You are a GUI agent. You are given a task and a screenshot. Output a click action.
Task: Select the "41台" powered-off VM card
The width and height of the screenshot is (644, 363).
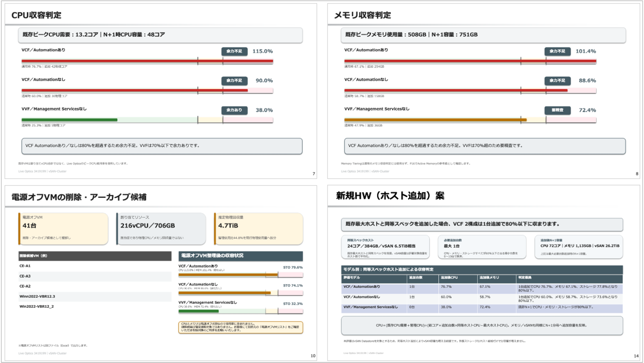pyautogui.click(x=63, y=229)
